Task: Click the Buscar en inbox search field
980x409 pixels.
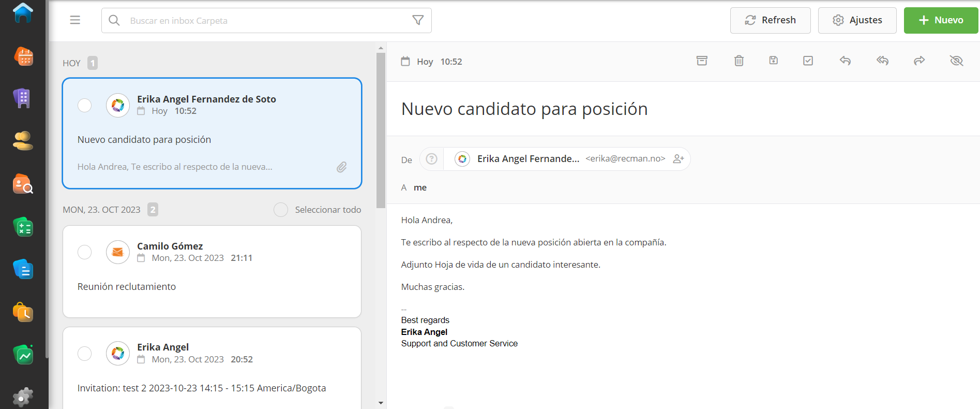Action: coord(259,21)
